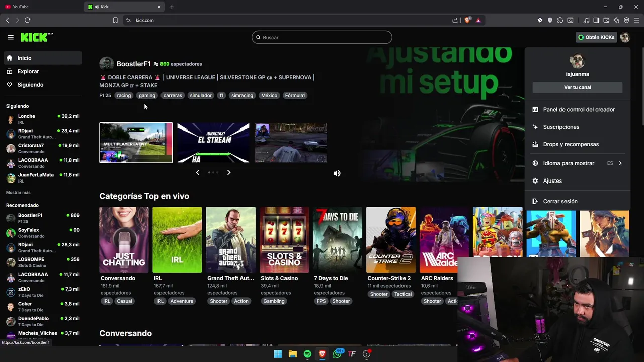Open JuanFerLaMata followed channel
The height and width of the screenshot is (362, 644).
pos(43,177)
